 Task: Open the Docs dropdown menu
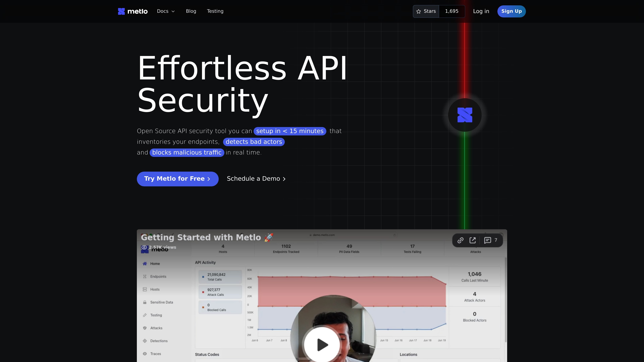(166, 11)
